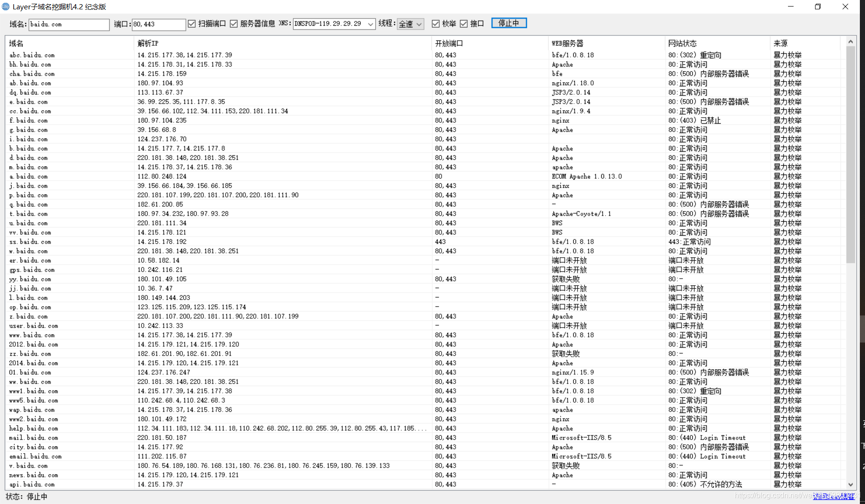Sort by 解析IP column header

[x=282, y=43]
